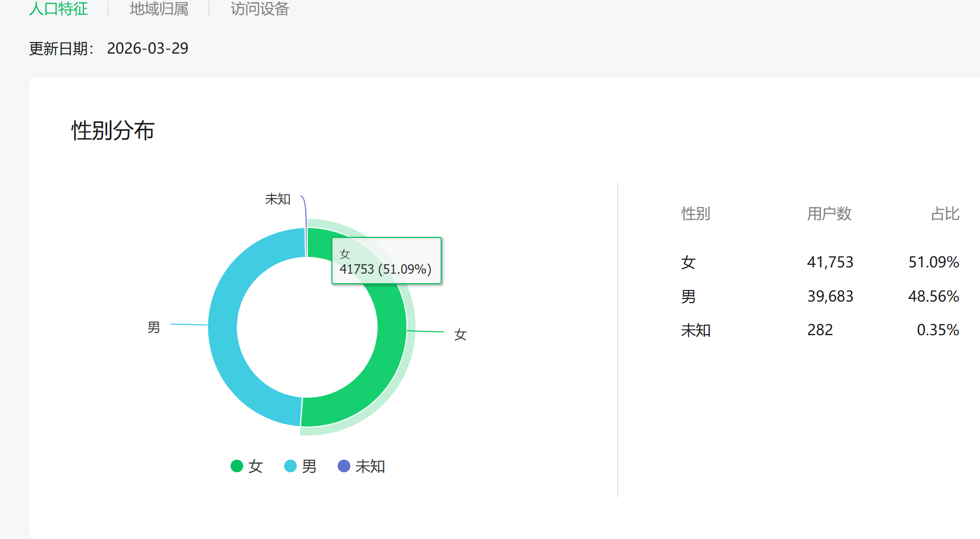Click the purple 未知 legend dot

click(x=344, y=466)
